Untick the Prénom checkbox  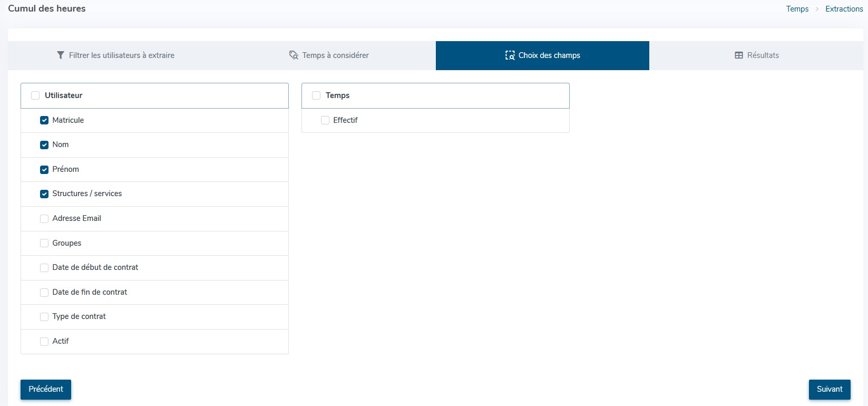point(44,170)
